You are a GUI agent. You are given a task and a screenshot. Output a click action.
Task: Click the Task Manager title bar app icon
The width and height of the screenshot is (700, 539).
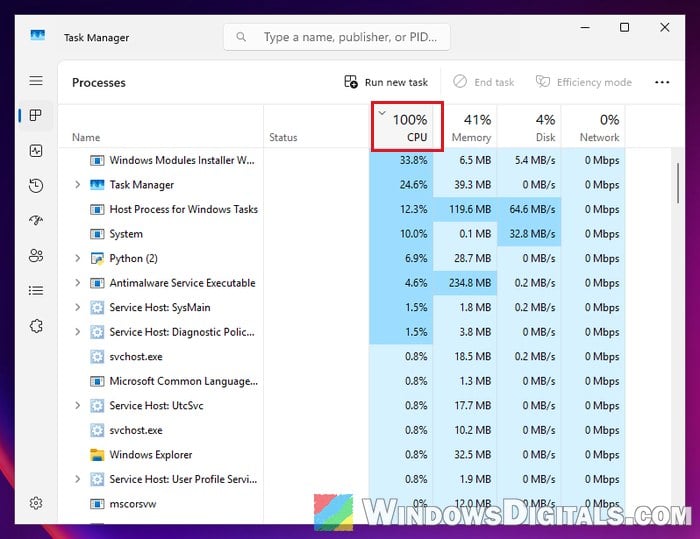pyautogui.click(x=38, y=35)
